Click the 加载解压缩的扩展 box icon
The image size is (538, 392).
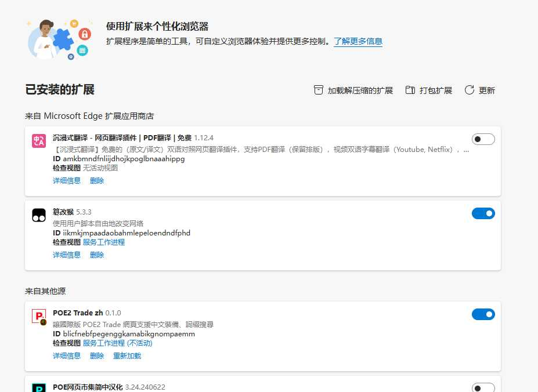click(x=318, y=90)
